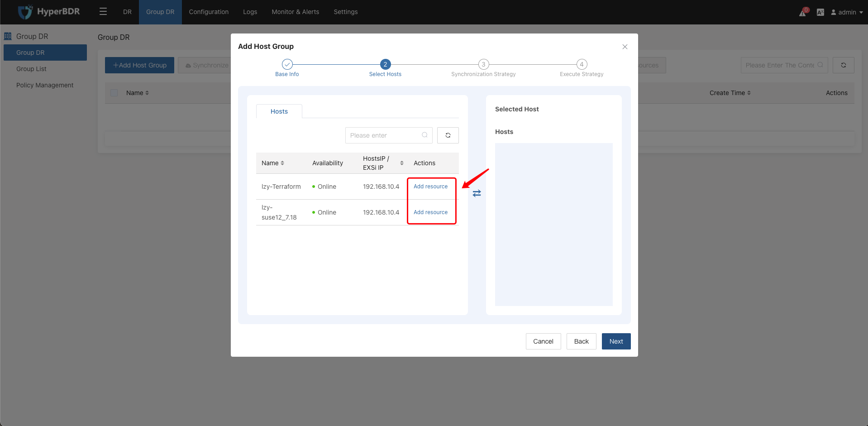Viewport: 868px width, 426px height.
Task: Click the page search field placeholder text
Action: 779,65
